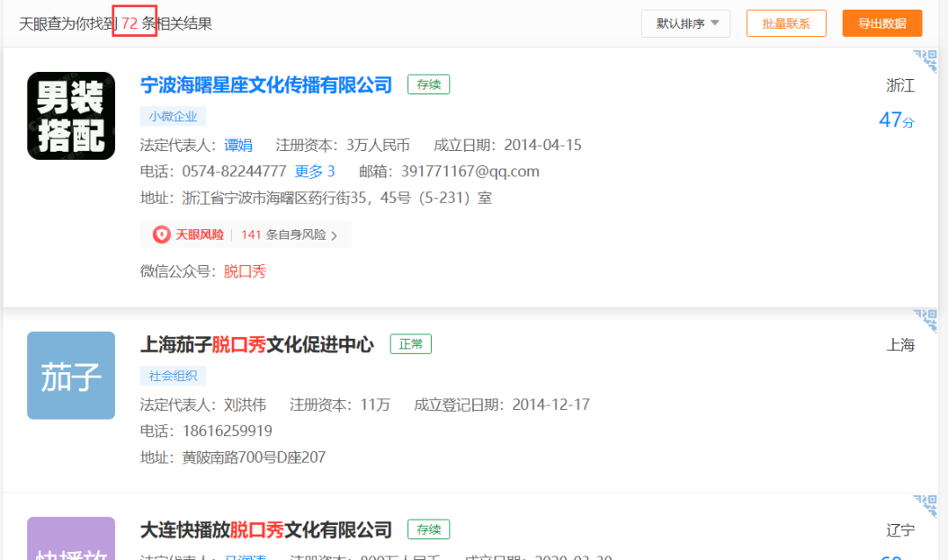Expand 更多 3 phone numbers
The image size is (948, 560).
(x=314, y=171)
